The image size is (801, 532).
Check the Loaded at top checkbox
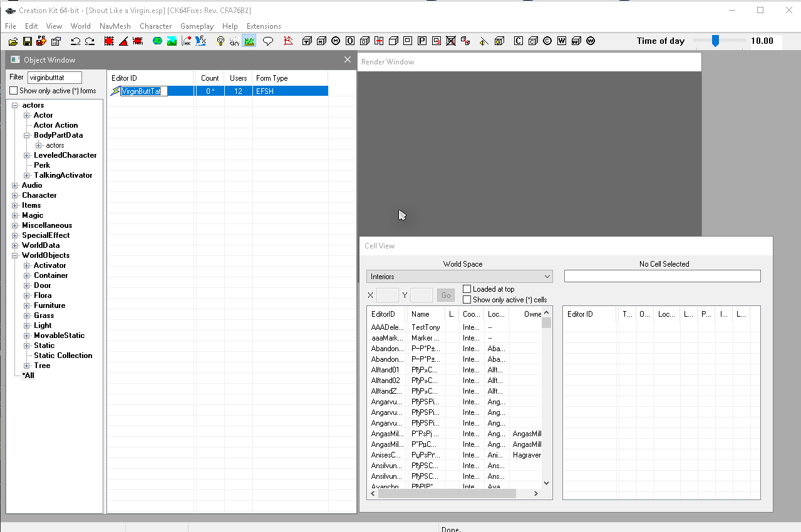coord(467,289)
